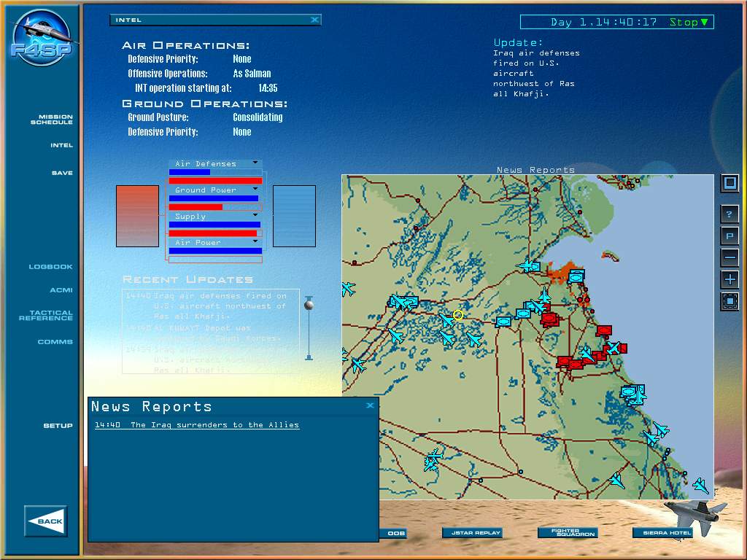Select the blue unit icon on the orange city area
The height and width of the screenshot is (560, 747).
[576, 276]
